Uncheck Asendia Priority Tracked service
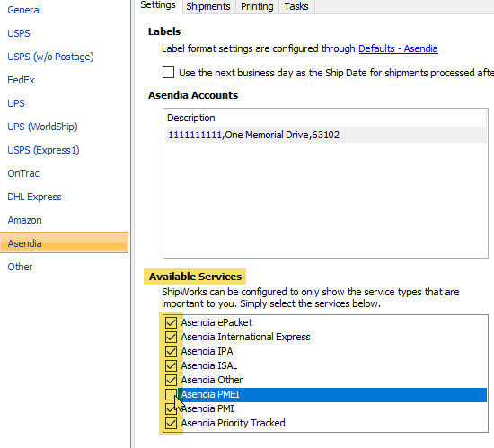The image size is (494, 448). point(171,423)
